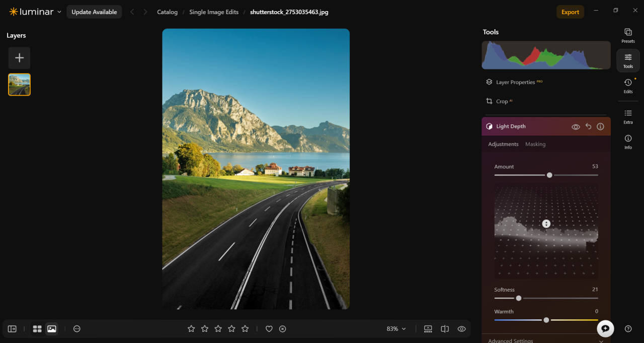The width and height of the screenshot is (644, 343).
Task: Click the Export button
Action: (570, 12)
